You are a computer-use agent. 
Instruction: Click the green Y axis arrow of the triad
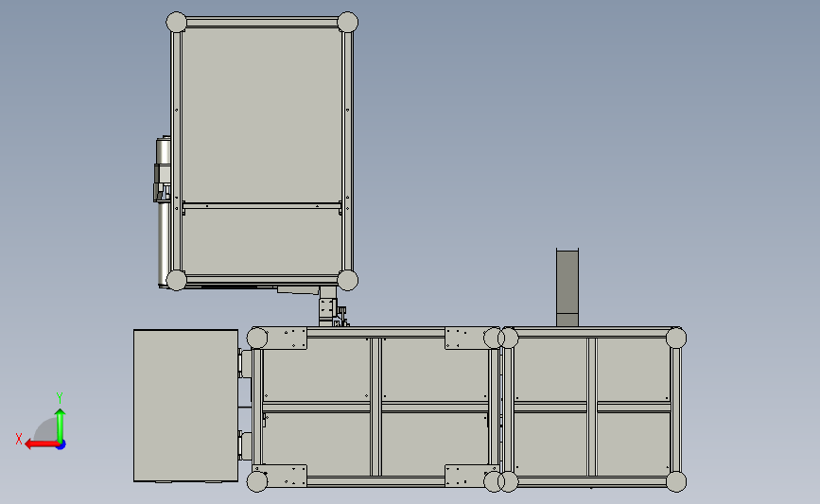pos(61,425)
